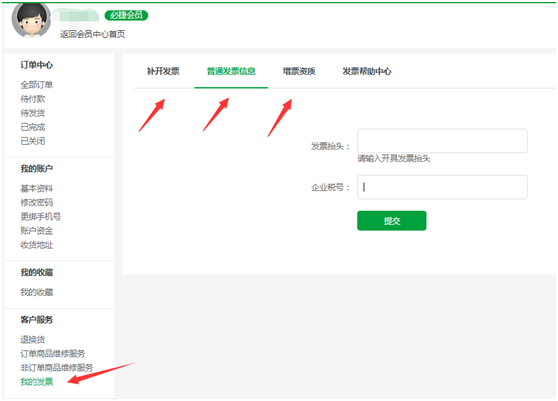Select 我的发票 in sidebar
Viewport: 558px width, 401px height.
[37, 382]
